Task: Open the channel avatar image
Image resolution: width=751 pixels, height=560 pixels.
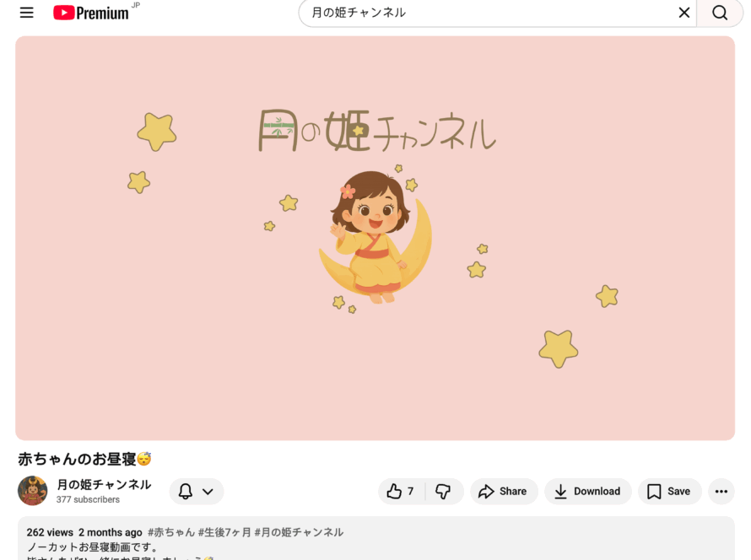Action: pos(33,491)
